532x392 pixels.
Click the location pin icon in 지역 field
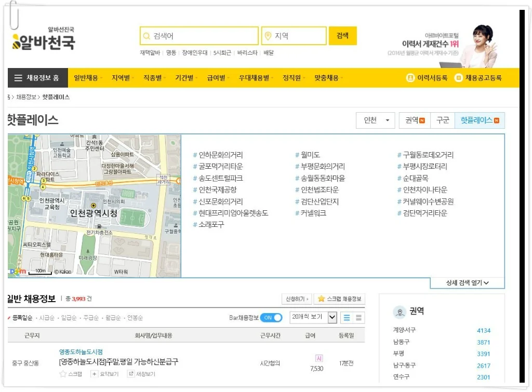[x=268, y=36]
